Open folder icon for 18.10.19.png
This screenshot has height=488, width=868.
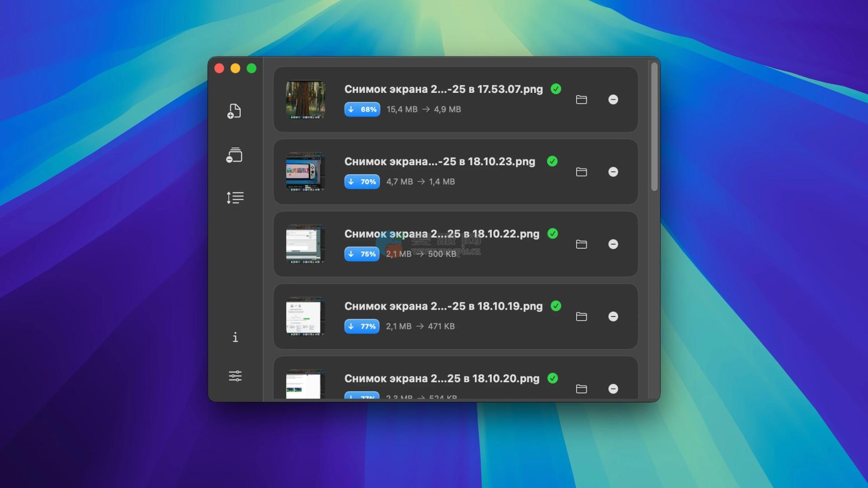tap(581, 316)
